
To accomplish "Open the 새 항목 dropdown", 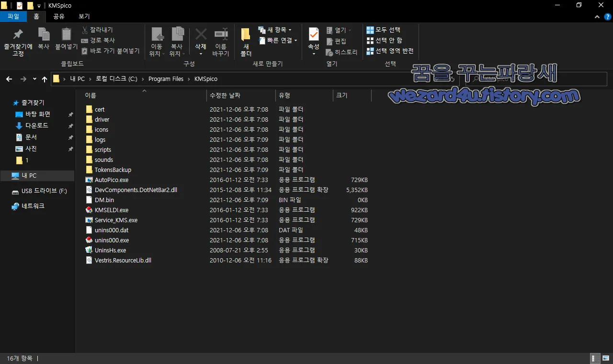I will [x=275, y=30].
